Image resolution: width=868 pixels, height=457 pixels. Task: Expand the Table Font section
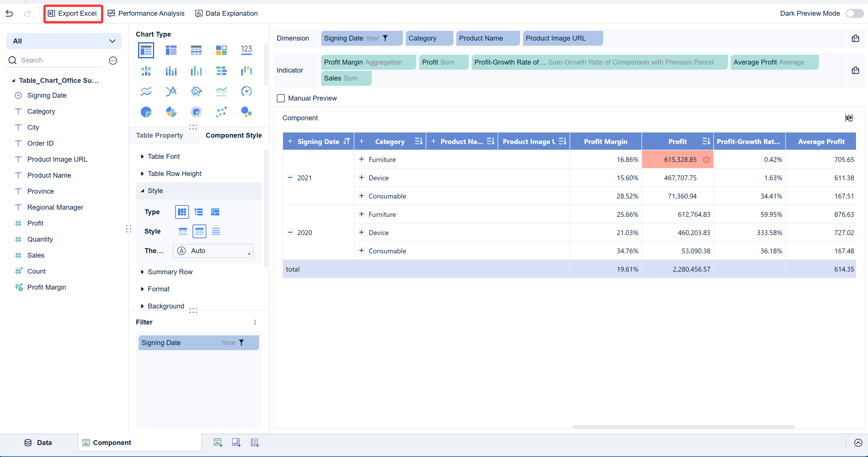pyautogui.click(x=164, y=157)
